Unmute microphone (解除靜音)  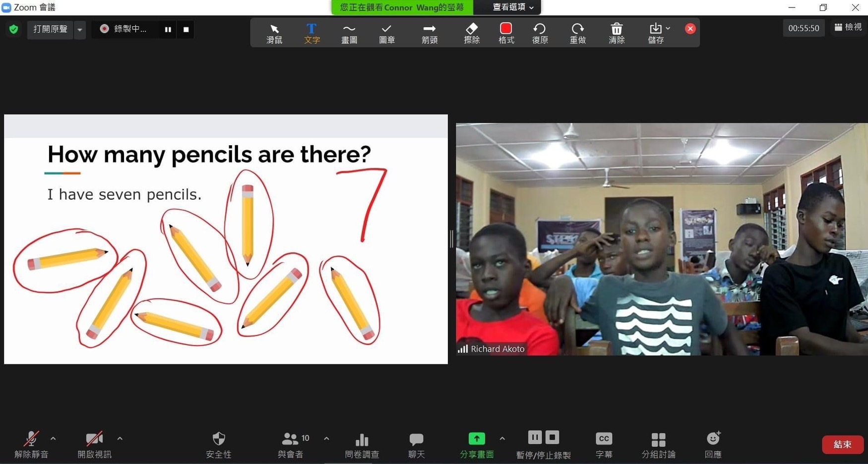click(x=31, y=445)
